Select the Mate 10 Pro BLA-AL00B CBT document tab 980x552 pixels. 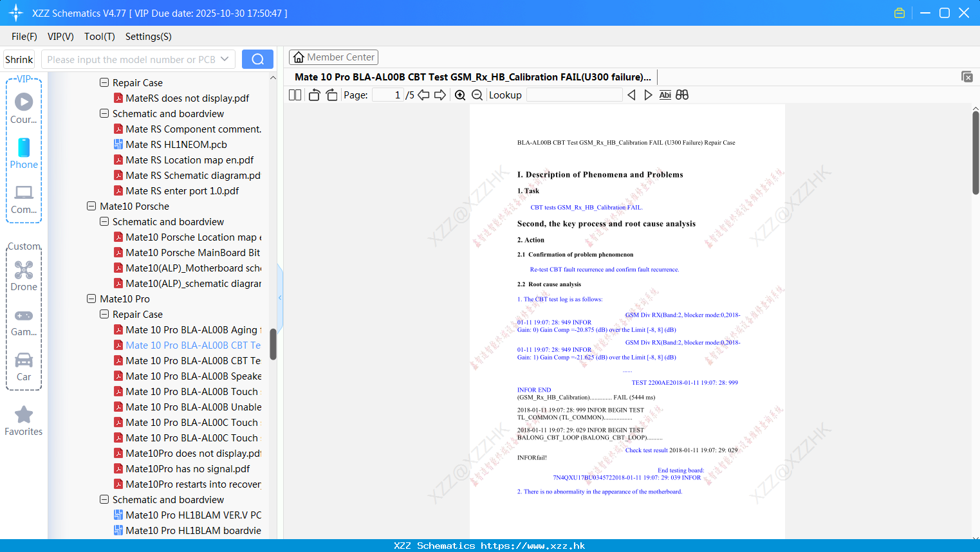[x=473, y=77]
